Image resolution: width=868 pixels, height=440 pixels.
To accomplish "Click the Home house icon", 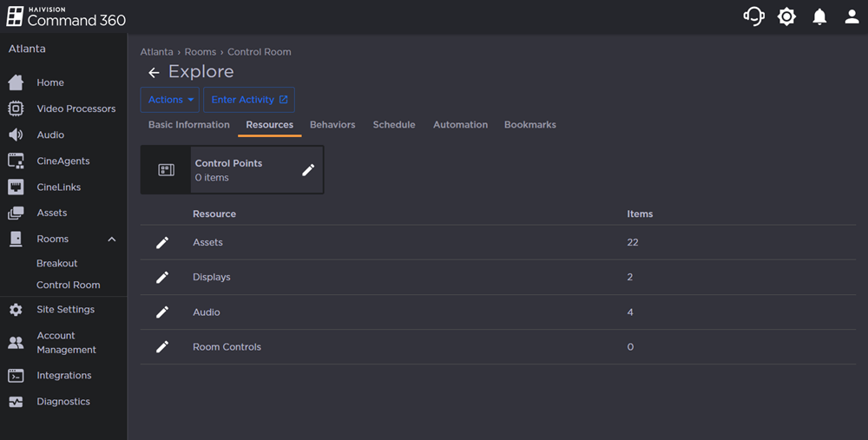I will point(16,82).
